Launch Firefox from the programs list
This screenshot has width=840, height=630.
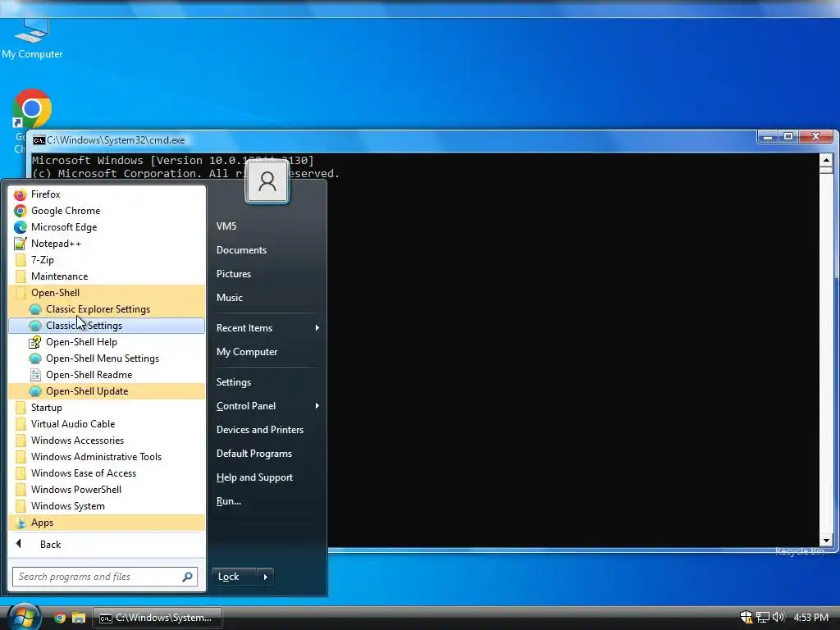(107, 194)
